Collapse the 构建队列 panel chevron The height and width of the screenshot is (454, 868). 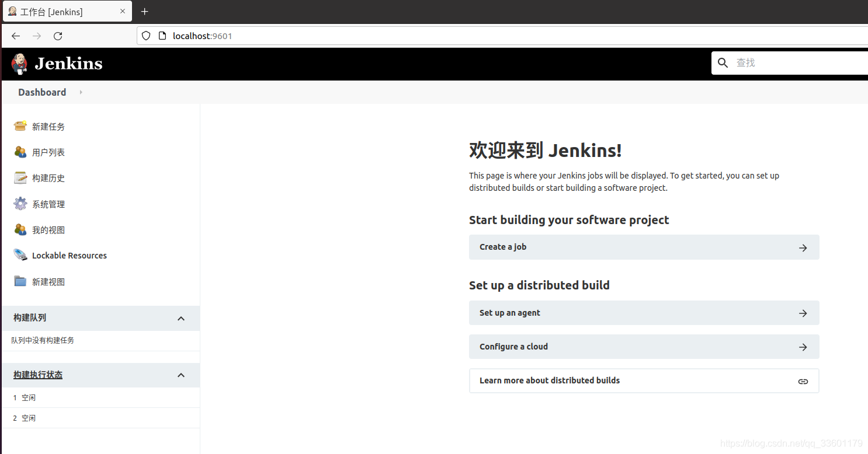[x=181, y=318]
